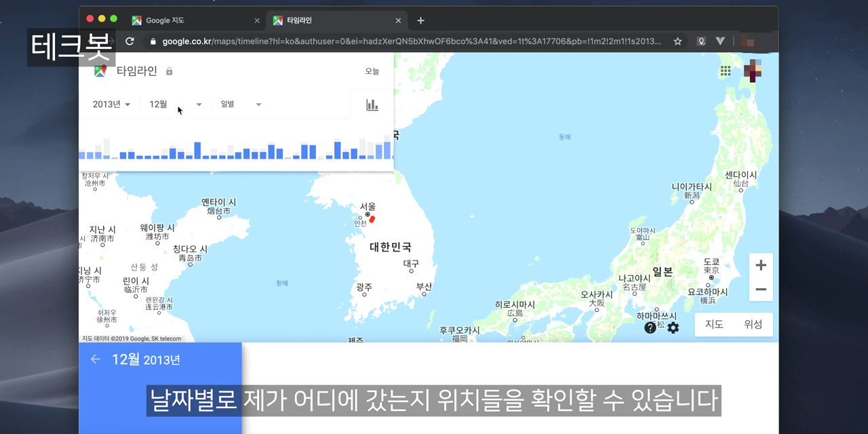This screenshot has width=868, height=434.
Task: Close the Google 지도 tab
Action: pyautogui.click(x=257, y=21)
